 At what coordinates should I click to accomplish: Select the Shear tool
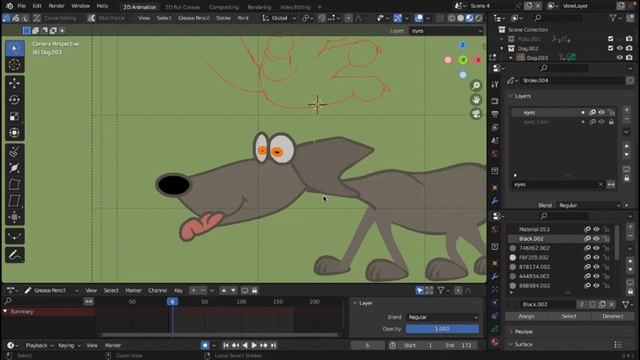14,201
